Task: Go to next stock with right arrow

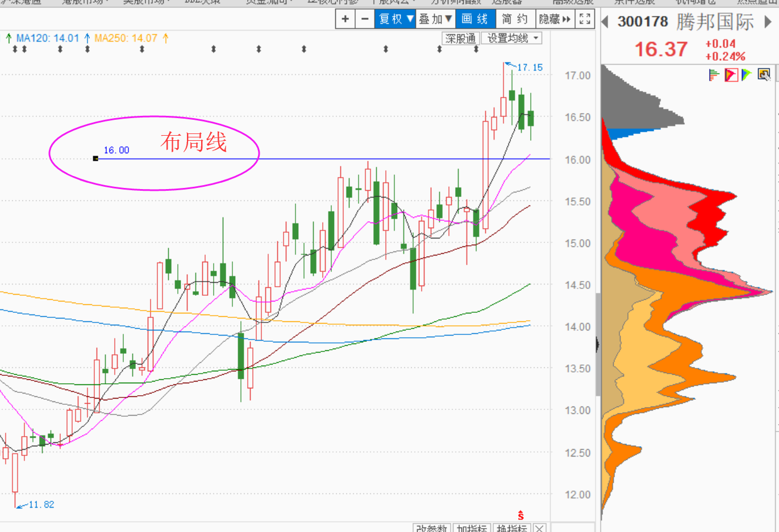Action: click(768, 22)
